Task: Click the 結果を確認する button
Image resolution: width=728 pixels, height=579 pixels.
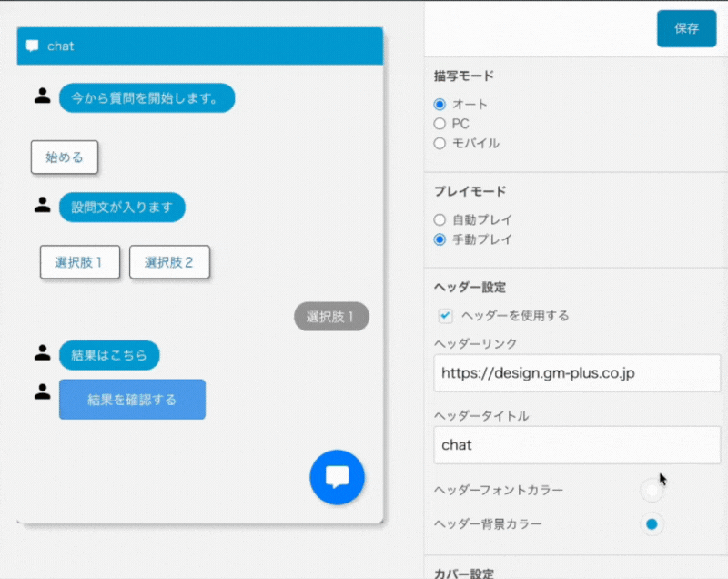Action: [x=132, y=400]
